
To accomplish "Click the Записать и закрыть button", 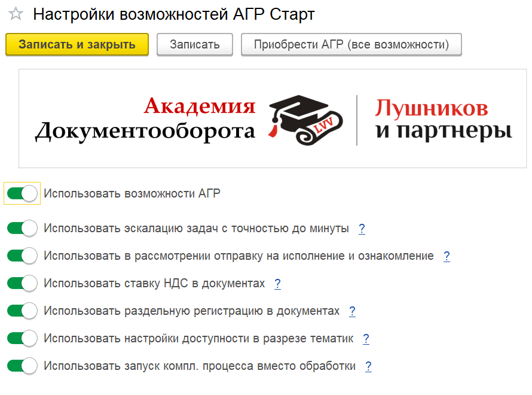I will coord(77,44).
